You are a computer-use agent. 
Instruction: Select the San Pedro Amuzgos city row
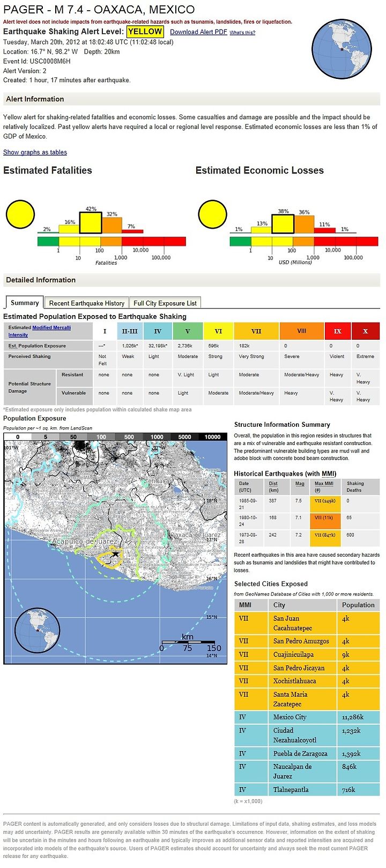click(x=307, y=641)
